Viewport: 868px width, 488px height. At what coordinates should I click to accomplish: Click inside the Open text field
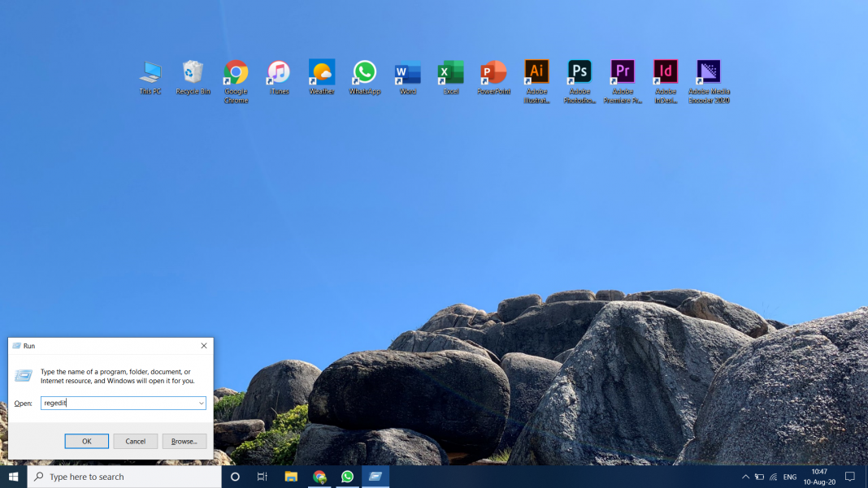(114, 403)
